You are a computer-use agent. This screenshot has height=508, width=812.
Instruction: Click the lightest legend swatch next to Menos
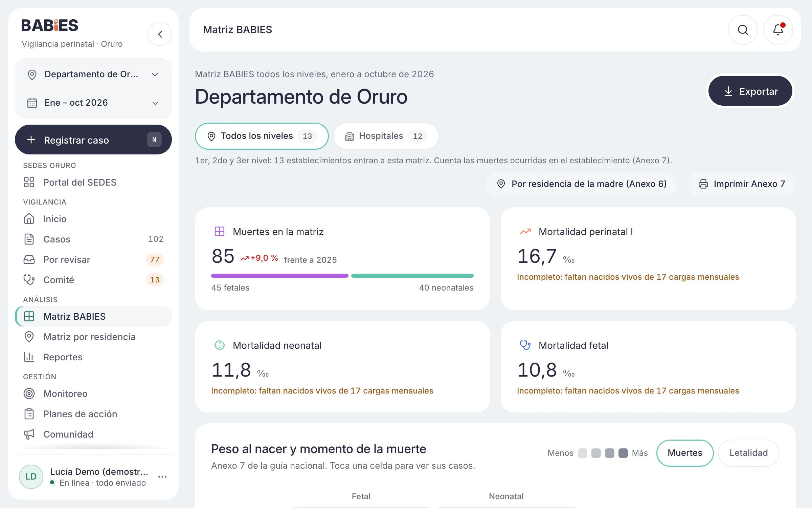click(x=583, y=453)
